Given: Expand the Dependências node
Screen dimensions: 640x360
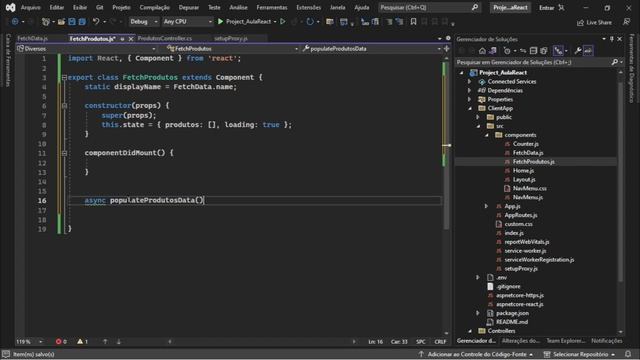Looking at the screenshot, I should (x=469, y=91).
